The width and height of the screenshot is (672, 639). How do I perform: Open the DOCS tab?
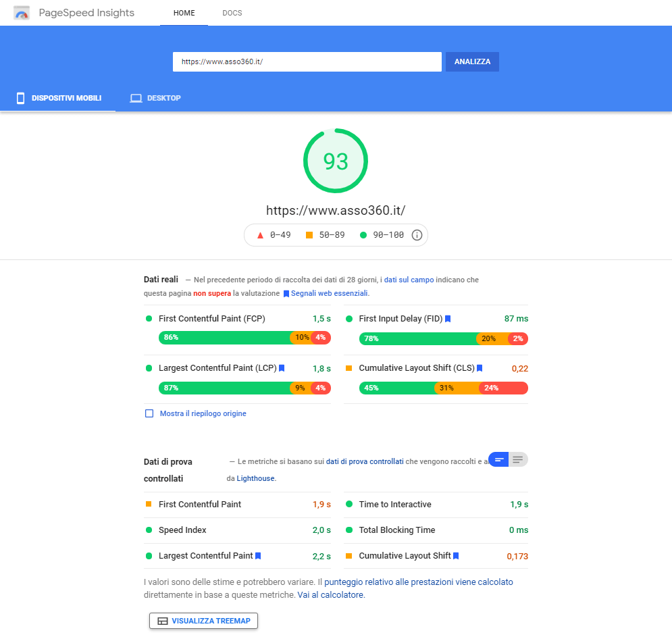(232, 13)
